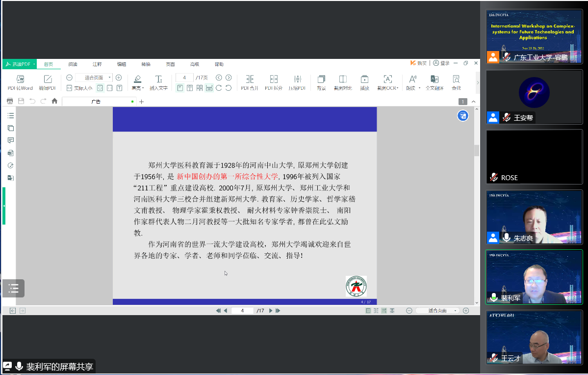Click the floating table-of-contents button
Screen dimensions: 588x375
pyautogui.click(x=14, y=288)
